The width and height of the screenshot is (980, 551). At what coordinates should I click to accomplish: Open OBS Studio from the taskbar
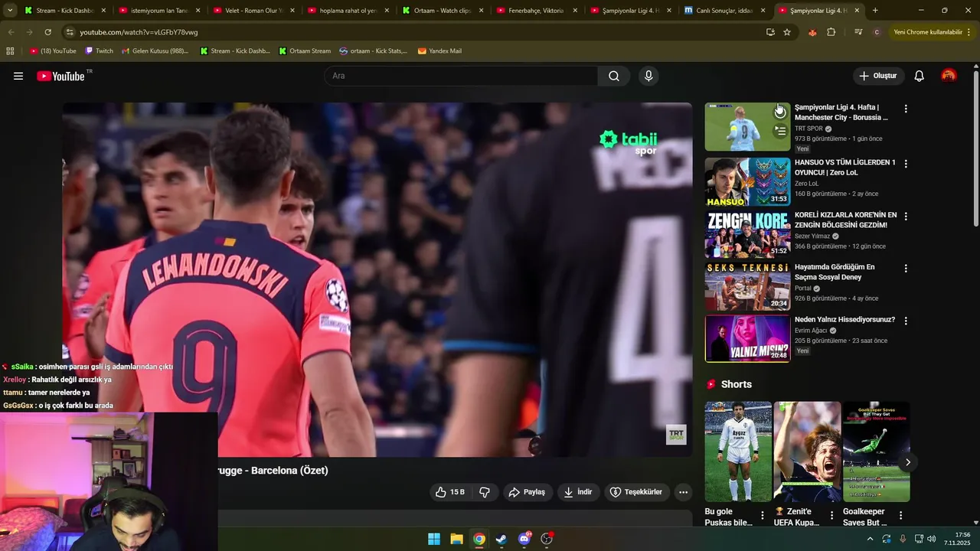coord(547,539)
